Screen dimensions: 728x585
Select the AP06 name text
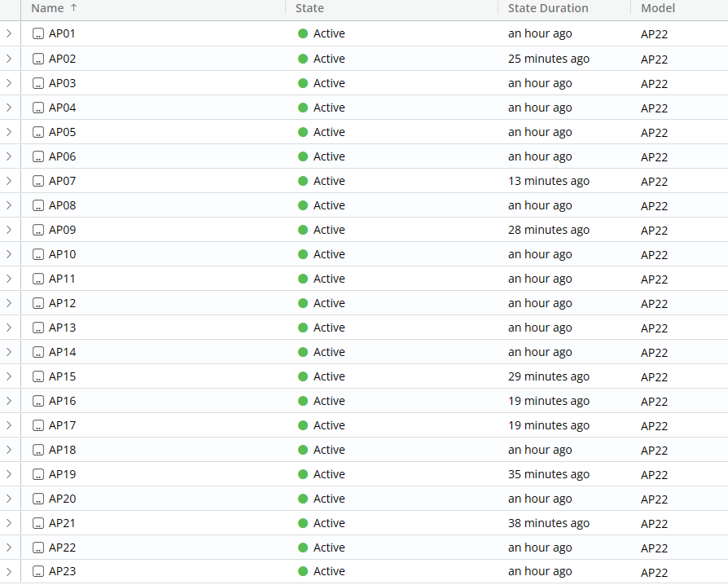(x=62, y=156)
